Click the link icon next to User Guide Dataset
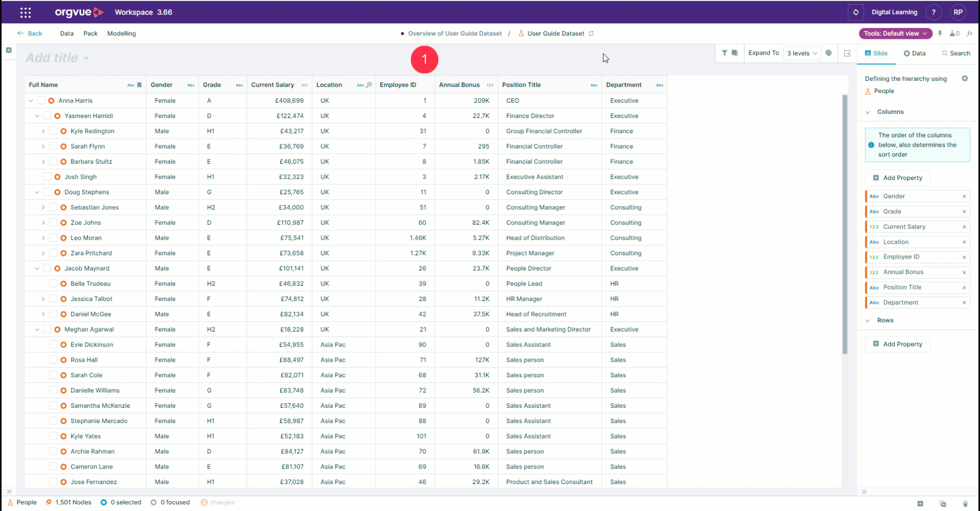Viewport: 980px width, 511px height. tap(591, 34)
